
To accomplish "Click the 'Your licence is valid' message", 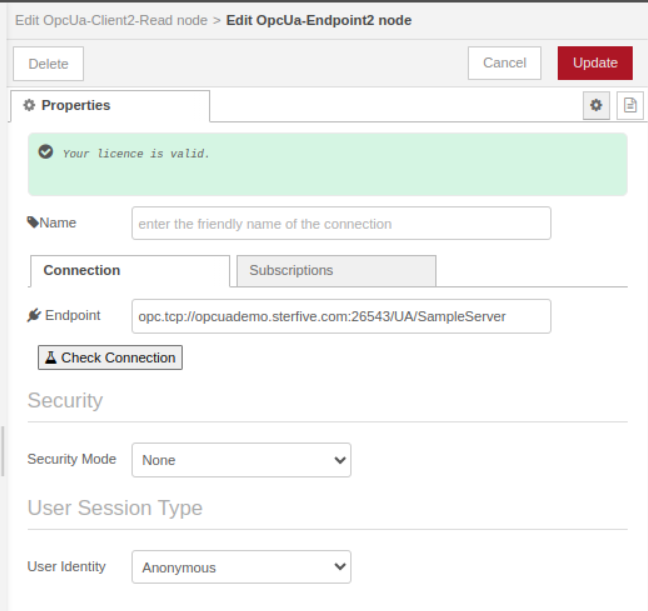I will click(136, 154).
